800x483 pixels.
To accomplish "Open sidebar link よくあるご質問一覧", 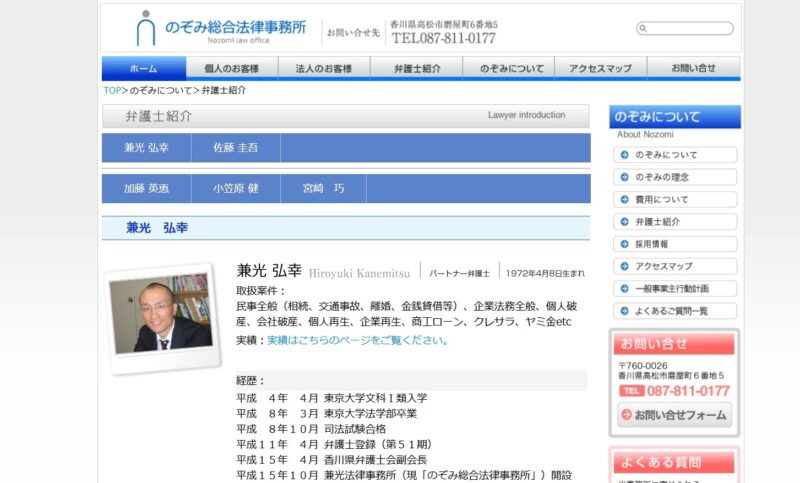I will (675, 311).
